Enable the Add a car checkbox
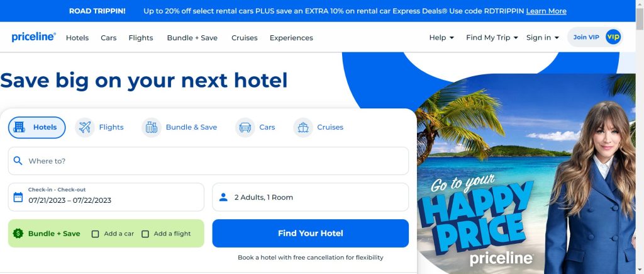 [96, 234]
